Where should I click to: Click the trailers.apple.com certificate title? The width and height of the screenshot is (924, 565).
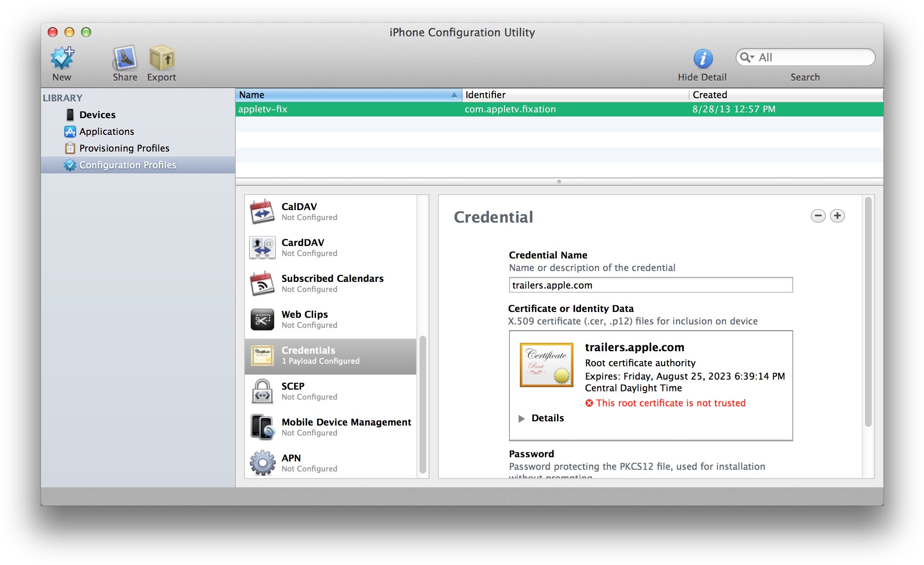coord(634,347)
